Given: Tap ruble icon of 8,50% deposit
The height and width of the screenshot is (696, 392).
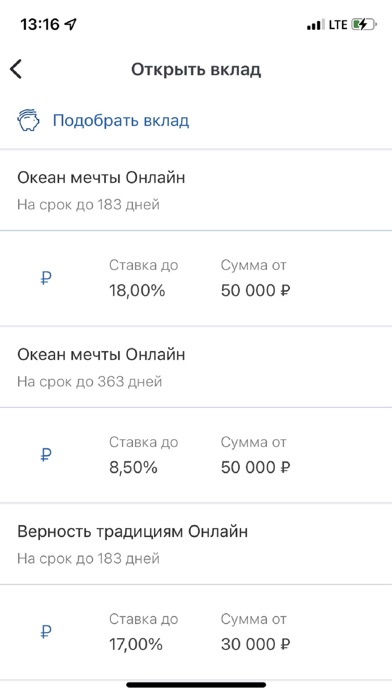Looking at the screenshot, I should [46, 455].
